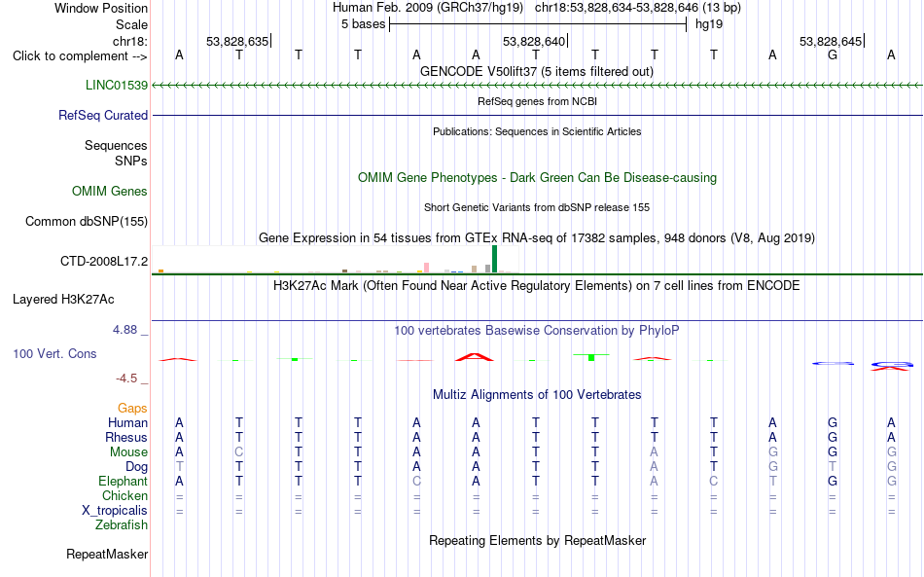Click the 'RefSeq genes from NCBI' title
The height and width of the screenshot is (577, 924).
point(537,101)
